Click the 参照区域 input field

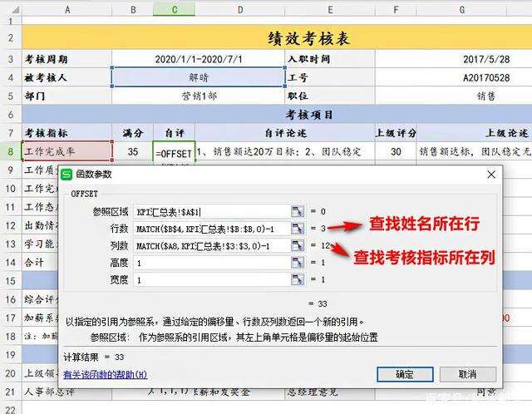[x=212, y=212]
